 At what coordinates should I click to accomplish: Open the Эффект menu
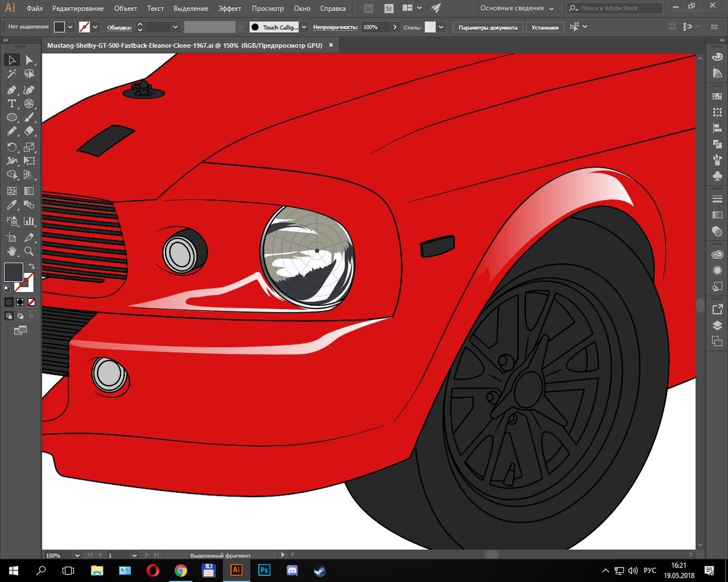click(229, 8)
